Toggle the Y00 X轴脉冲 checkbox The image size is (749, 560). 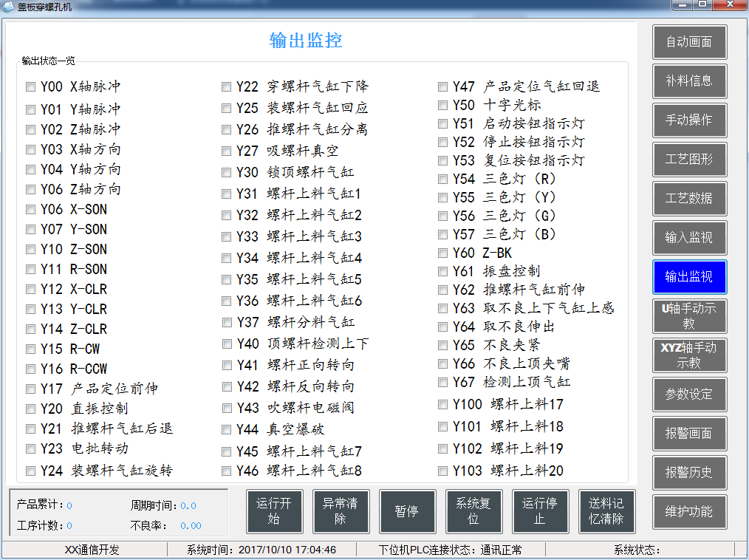click(x=30, y=86)
